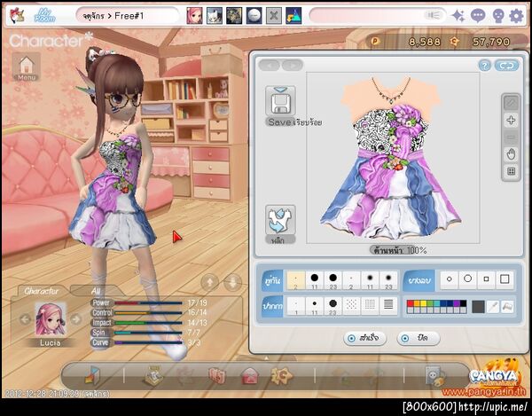Click the Lucia character portrait
This screenshot has width=532, height=416.
(51, 319)
